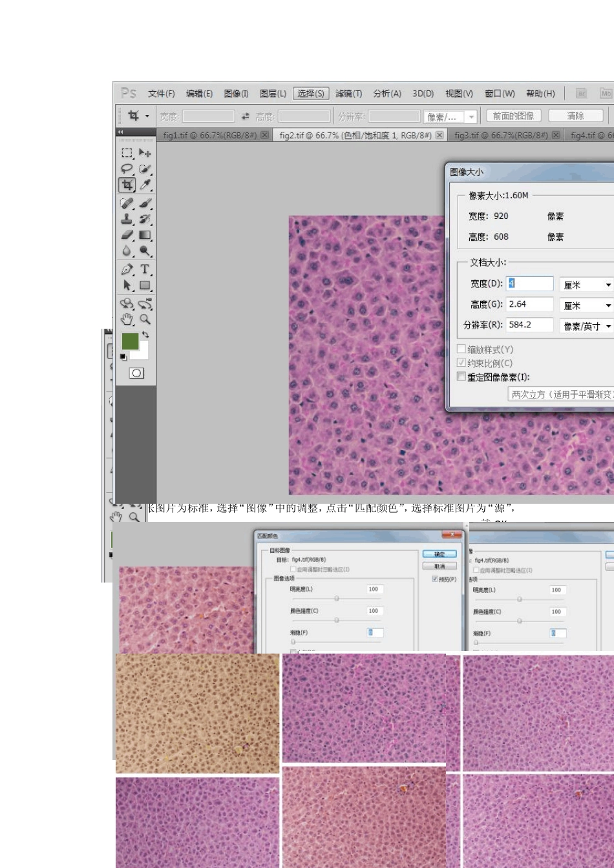Screen dimensions: 614x868
Task: Reset to default black and white colors
Action: coord(123,356)
